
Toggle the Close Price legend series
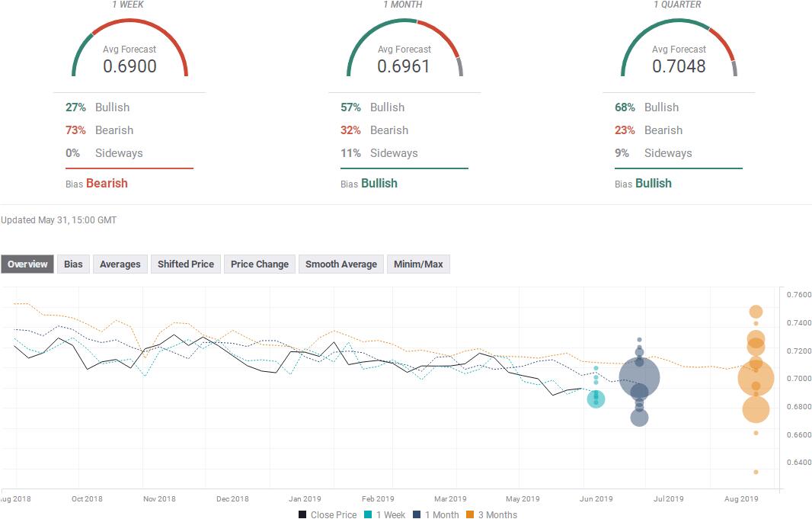click(328, 514)
